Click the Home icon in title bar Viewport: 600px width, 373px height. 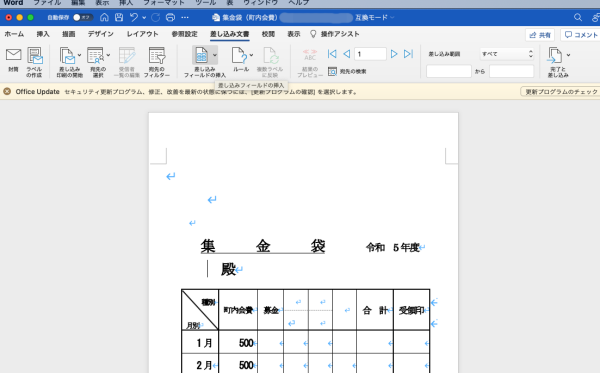pyautogui.click(x=104, y=17)
